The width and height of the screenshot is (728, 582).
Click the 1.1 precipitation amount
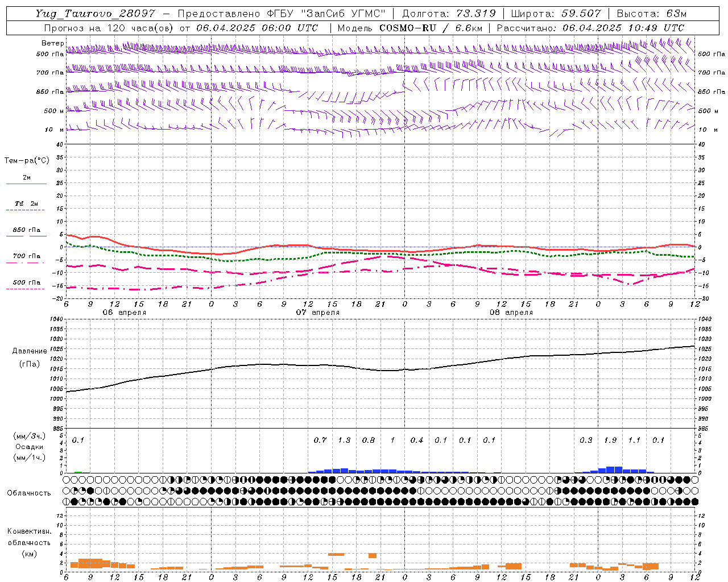point(634,440)
